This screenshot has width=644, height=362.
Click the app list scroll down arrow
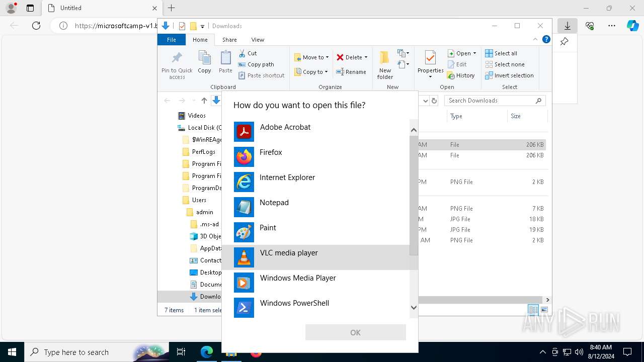coord(414,307)
